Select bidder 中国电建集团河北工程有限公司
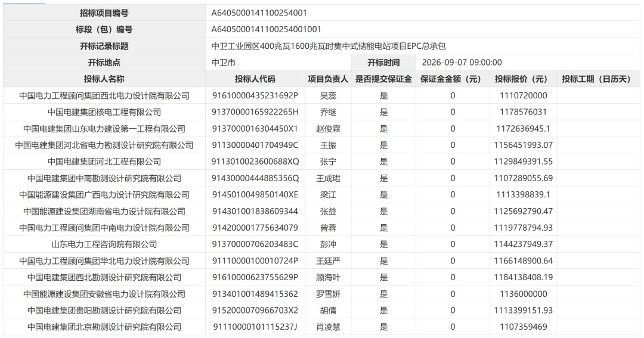 click(x=104, y=162)
